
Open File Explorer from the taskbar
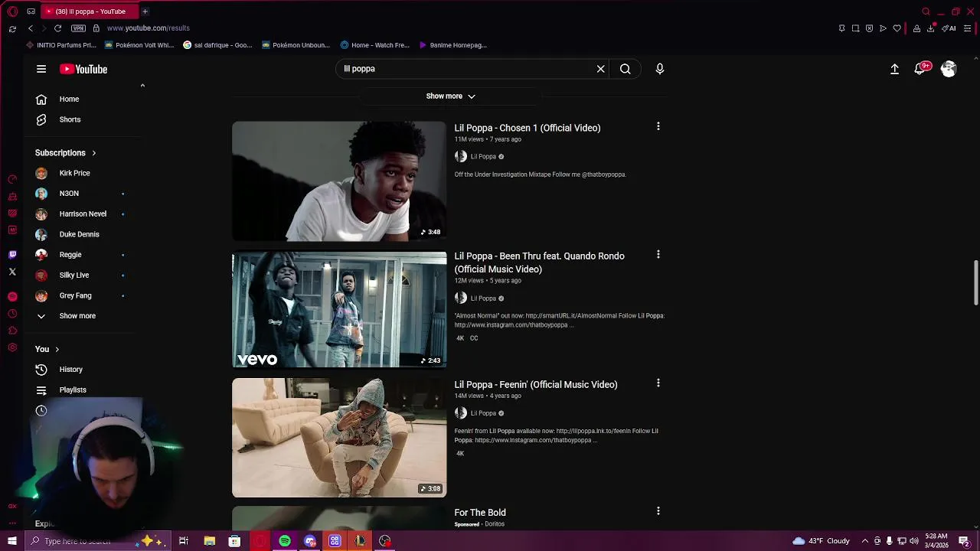[x=209, y=541]
